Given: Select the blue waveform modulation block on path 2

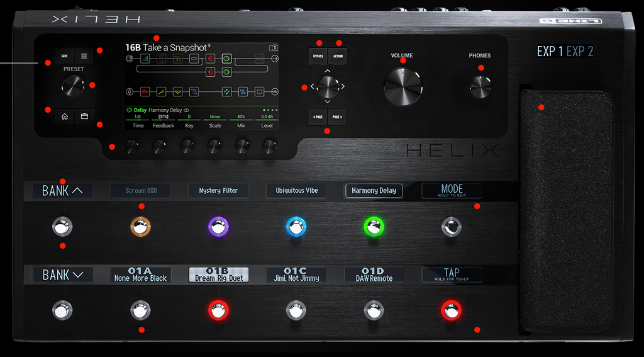Looking at the screenshot, I should 243,91.
